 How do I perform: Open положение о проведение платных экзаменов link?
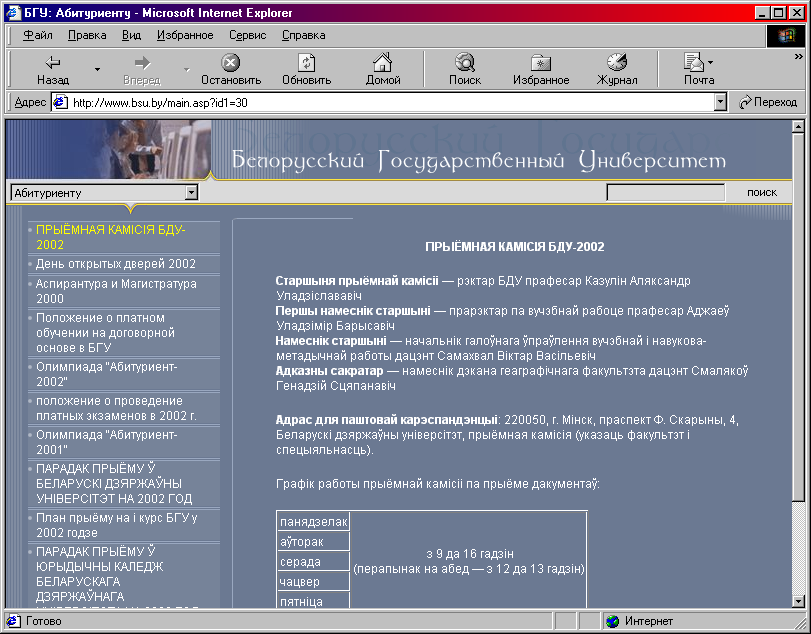pyautogui.click(x=116, y=408)
